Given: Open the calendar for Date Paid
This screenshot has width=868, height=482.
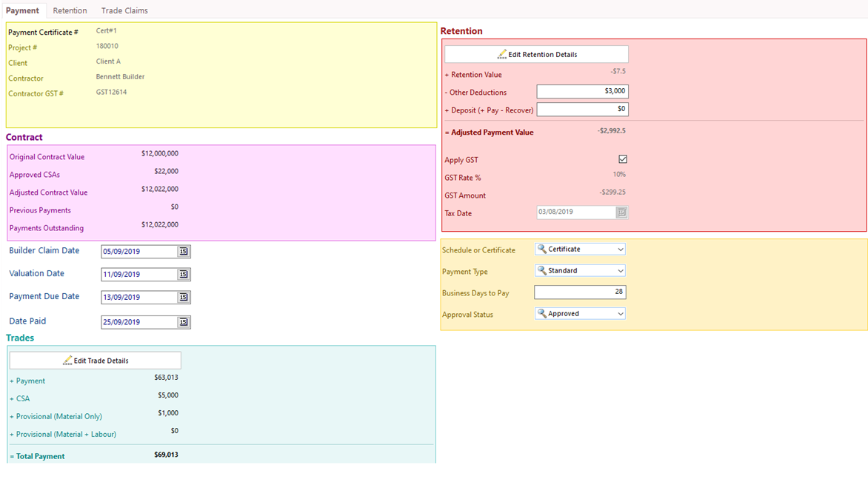Looking at the screenshot, I should coord(184,321).
